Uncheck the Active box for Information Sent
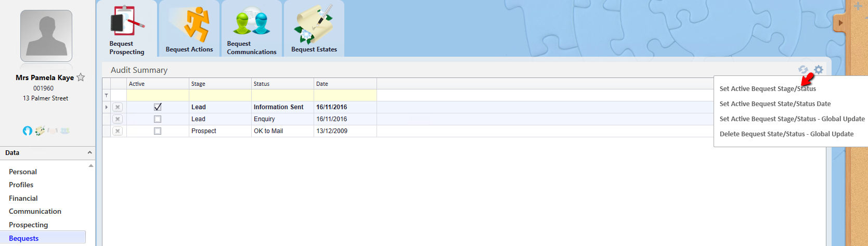 click(x=158, y=107)
